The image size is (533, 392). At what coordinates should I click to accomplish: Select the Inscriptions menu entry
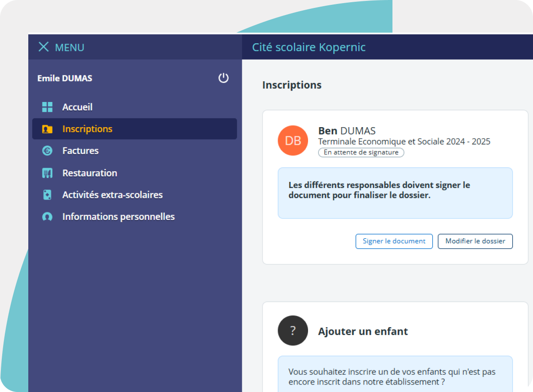[88, 129]
